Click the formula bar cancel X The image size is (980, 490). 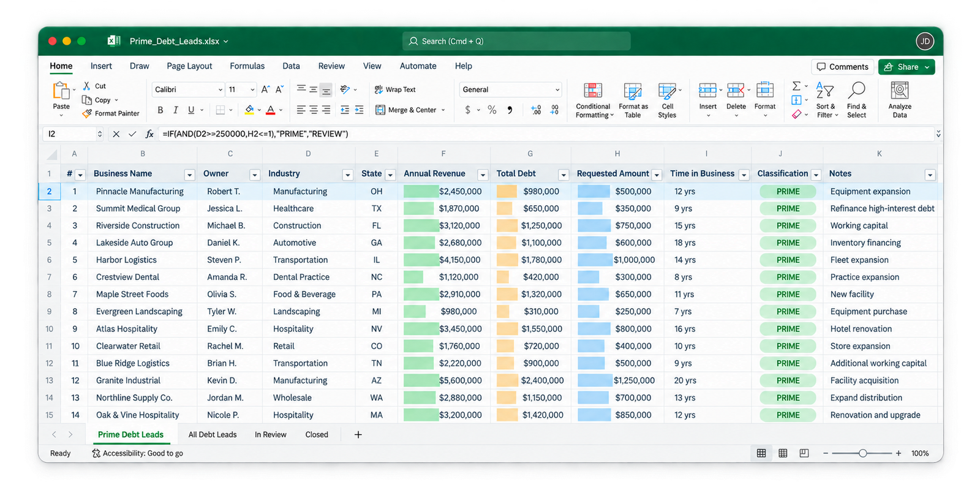[116, 134]
